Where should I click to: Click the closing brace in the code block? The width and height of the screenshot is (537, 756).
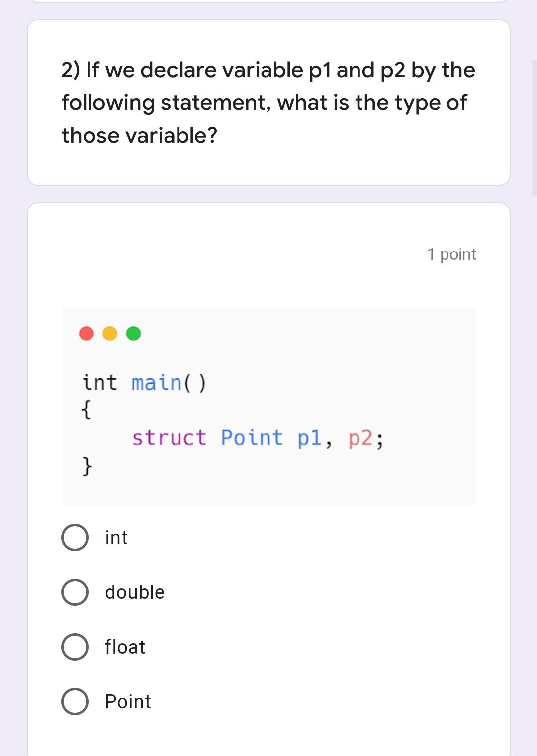tap(86, 466)
